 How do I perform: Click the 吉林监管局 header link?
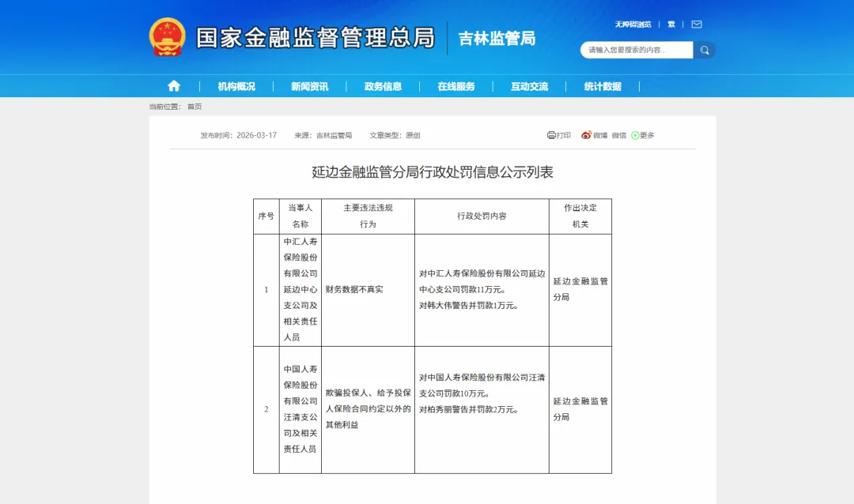tap(495, 38)
